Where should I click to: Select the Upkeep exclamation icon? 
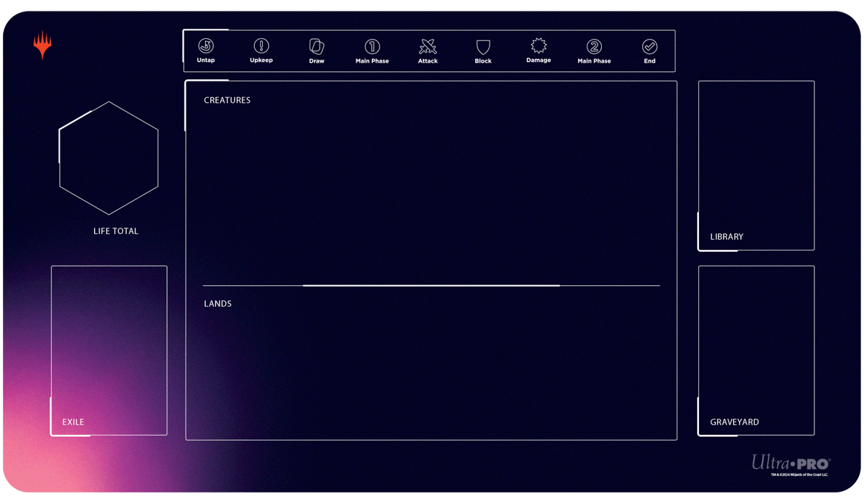(261, 46)
